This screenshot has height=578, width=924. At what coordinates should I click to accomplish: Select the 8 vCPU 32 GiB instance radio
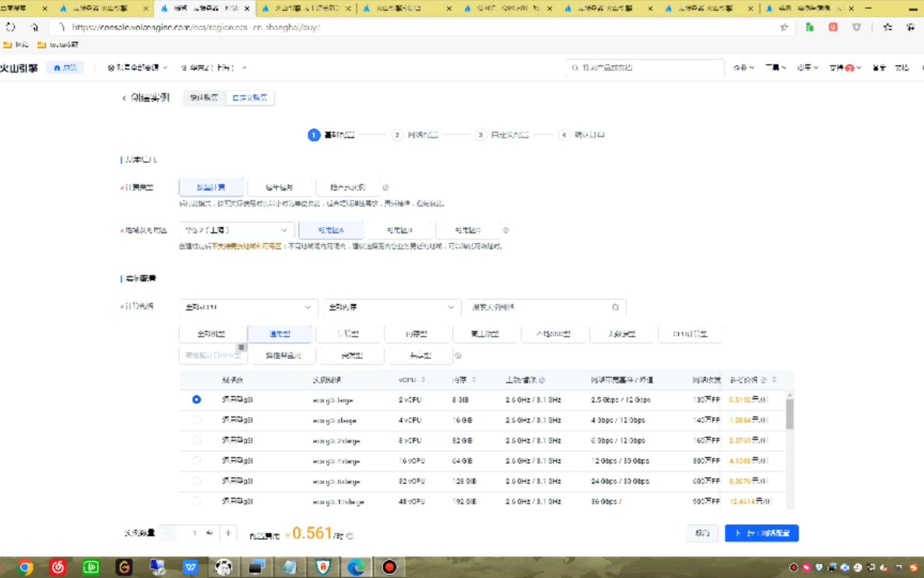point(196,440)
